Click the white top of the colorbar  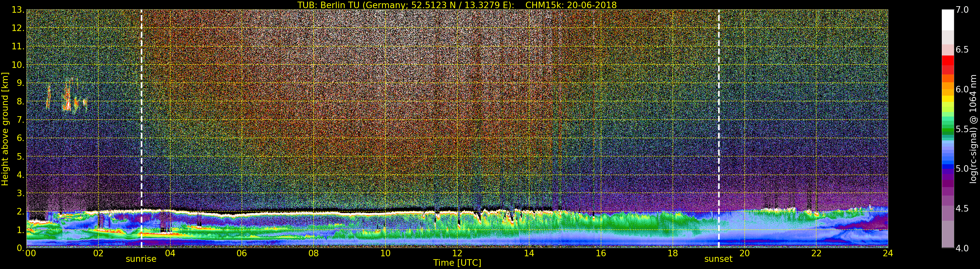click(x=948, y=19)
